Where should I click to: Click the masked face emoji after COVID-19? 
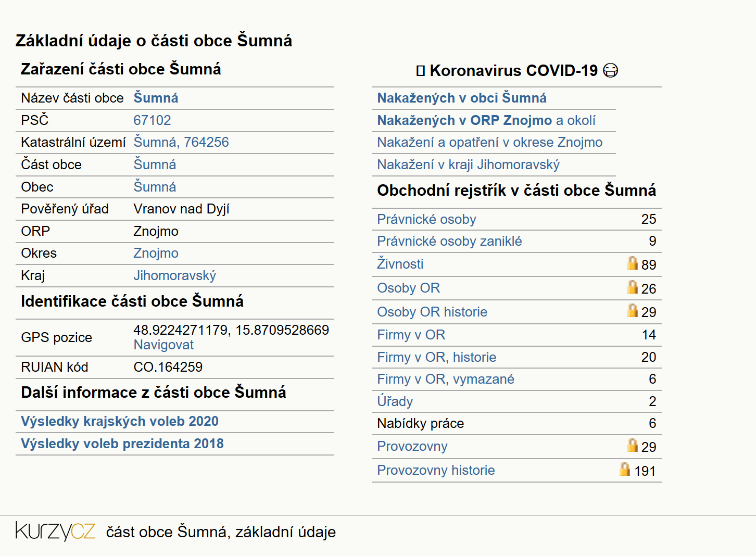tap(610, 70)
